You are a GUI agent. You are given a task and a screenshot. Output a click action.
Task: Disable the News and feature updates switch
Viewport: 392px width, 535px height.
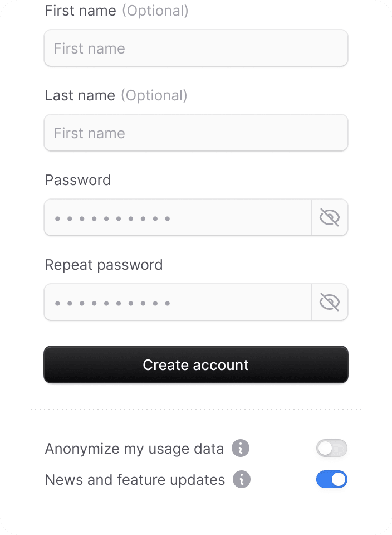tap(332, 479)
